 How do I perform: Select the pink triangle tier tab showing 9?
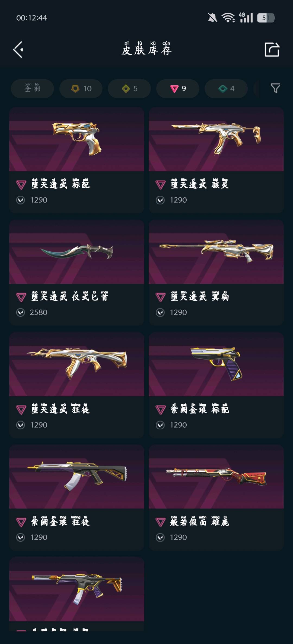178,88
